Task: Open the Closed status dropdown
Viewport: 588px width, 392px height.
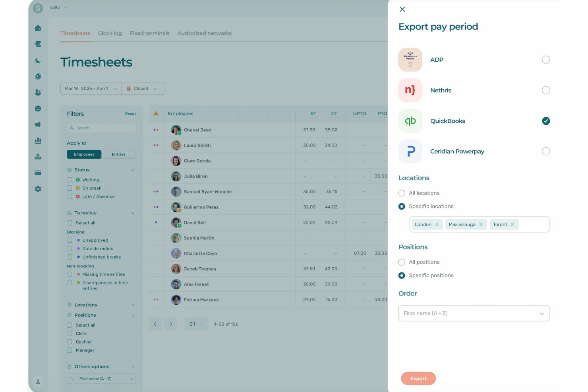Action: 143,89
